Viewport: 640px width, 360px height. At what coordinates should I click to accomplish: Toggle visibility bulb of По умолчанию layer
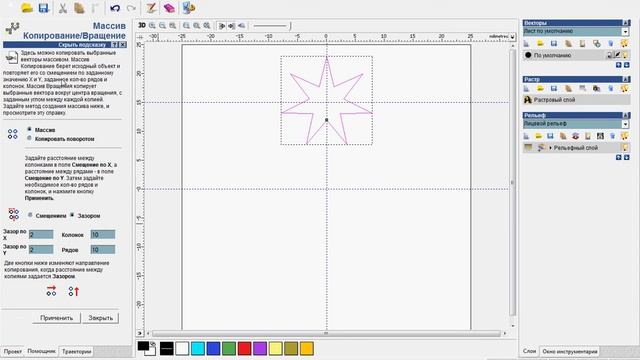[x=625, y=55]
